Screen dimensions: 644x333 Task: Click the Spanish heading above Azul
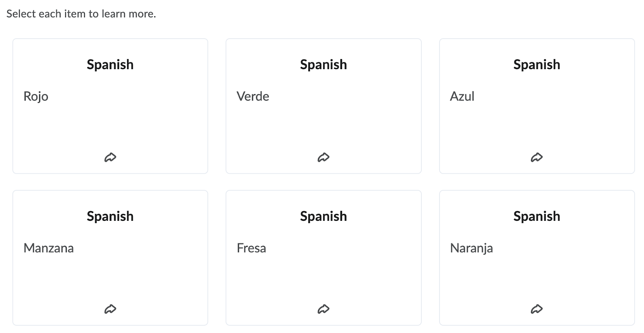click(x=537, y=65)
